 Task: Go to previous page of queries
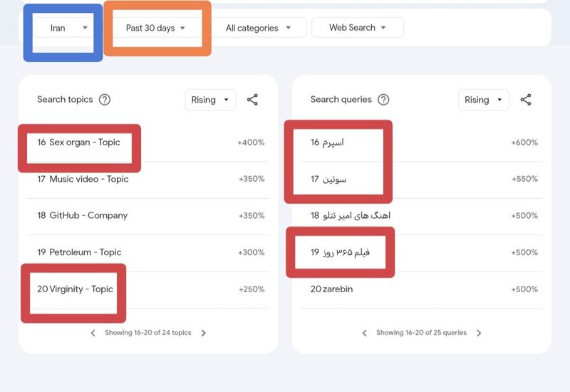365,333
